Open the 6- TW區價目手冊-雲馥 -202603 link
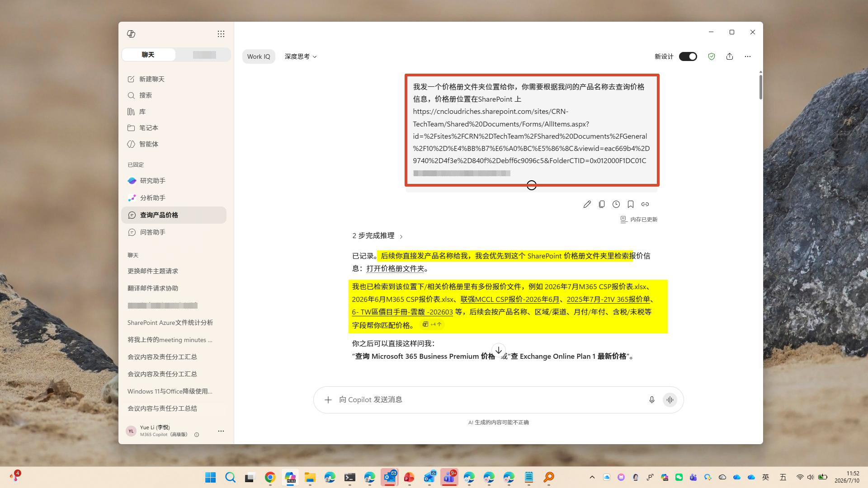Image resolution: width=868 pixels, height=488 pixels. [402, 312]
